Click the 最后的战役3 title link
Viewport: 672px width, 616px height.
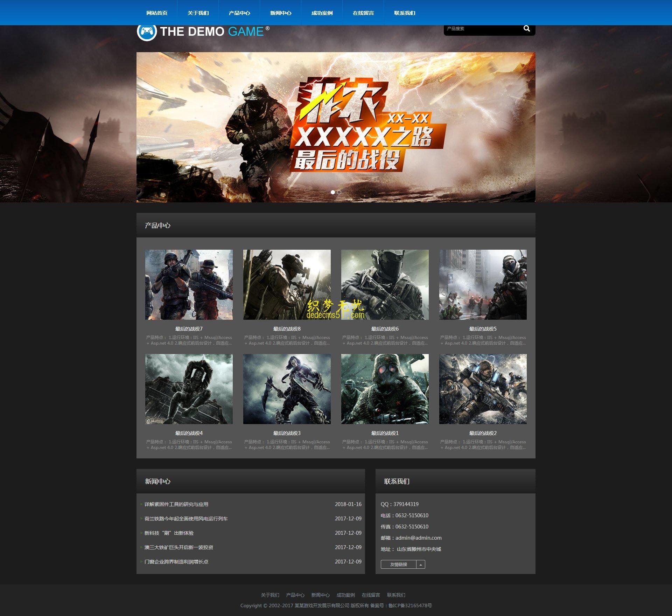(287, 433)
